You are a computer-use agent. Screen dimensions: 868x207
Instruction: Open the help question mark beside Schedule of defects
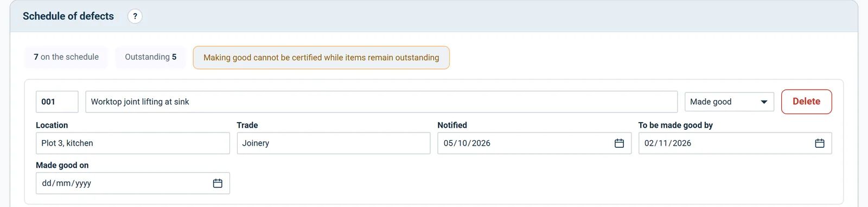135,16
